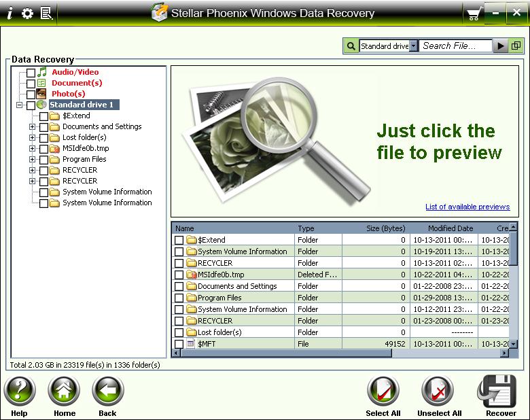
Task: Select RECYCLER modified 10-13-2011 in list
Action: click(x=340, y=263)
